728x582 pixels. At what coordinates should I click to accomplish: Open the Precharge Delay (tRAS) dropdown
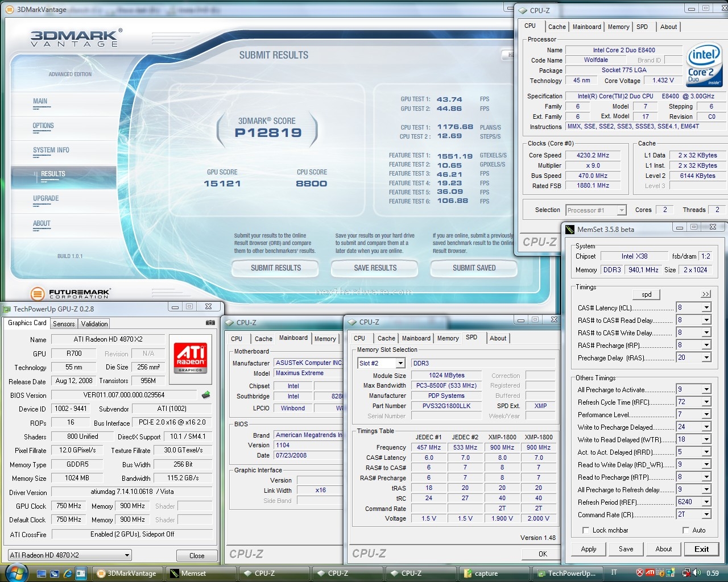706,357
